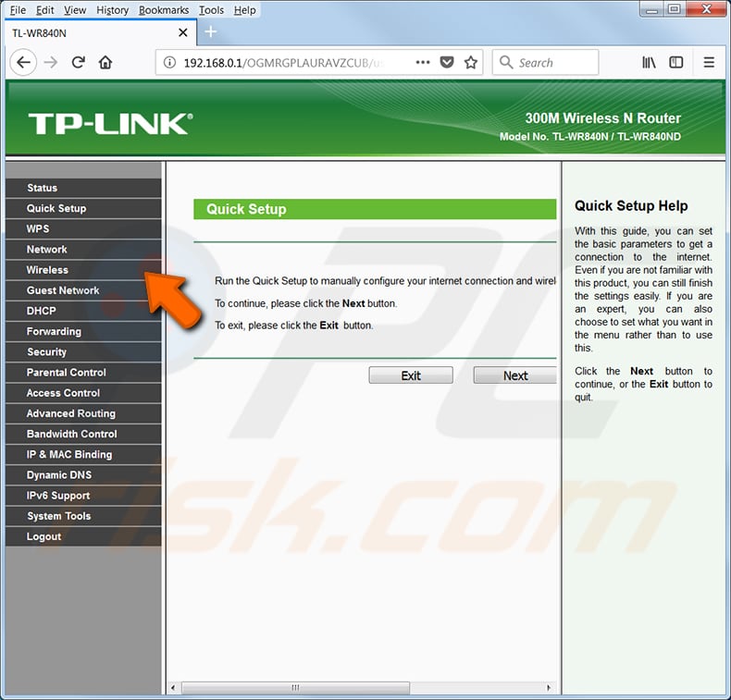Open the Pocket save icon
This screenshot has width=731, height=700.
tap(447, 63)
